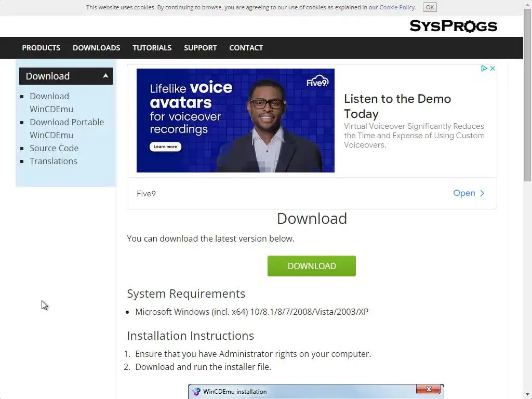Viewport: 532px width, 399px height.
Task: Click the Five9 advertiser name label
Action: (146, 194)
